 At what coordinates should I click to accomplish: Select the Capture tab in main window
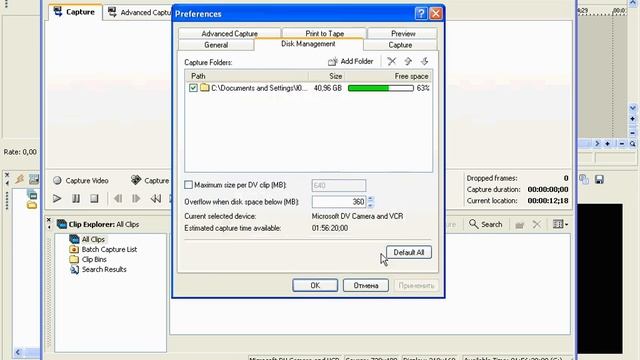tap(75, 12)
